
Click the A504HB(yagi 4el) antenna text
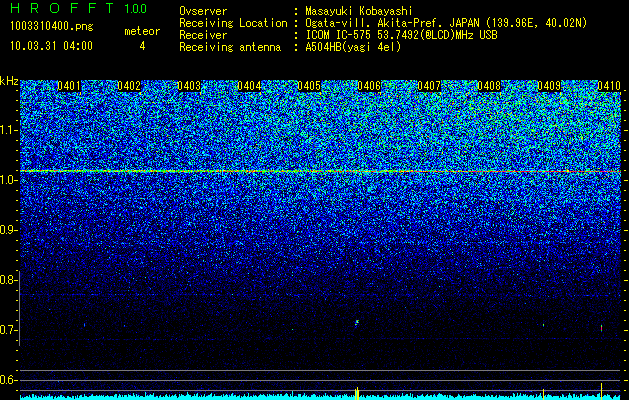click(353, 47)
